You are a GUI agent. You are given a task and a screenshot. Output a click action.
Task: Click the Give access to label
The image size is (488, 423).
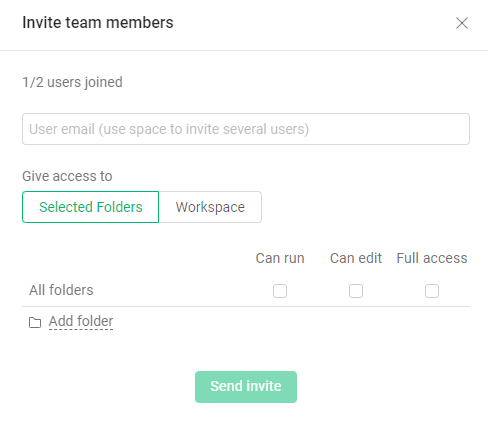point(67,176)
